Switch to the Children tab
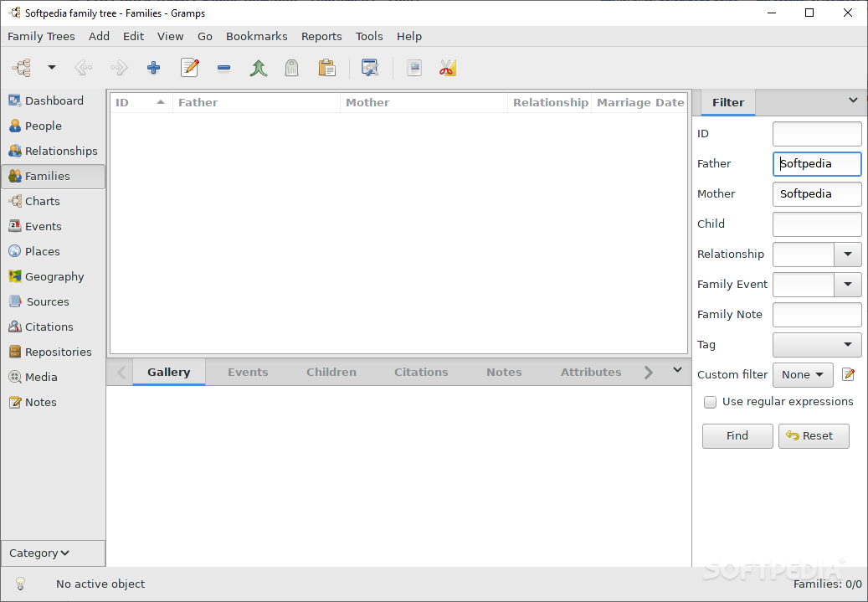Viewport: 868px width, 602px height. pyautogui.click(x=331, y=372)
